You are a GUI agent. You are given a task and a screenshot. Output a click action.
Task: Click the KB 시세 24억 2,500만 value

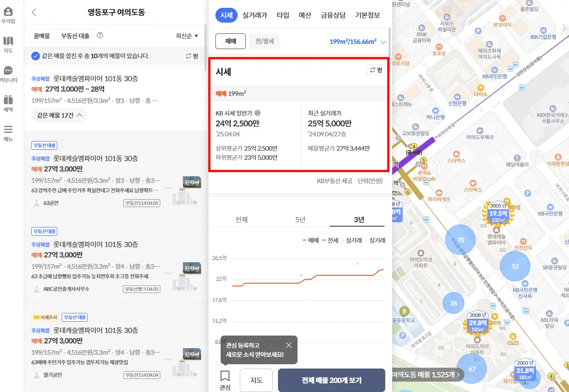[x=237, y=124]
